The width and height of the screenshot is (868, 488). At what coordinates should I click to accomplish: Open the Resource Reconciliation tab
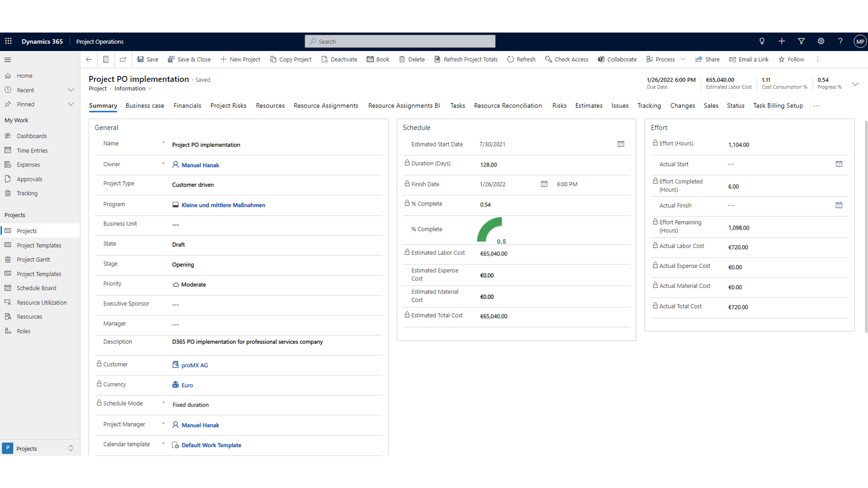coord(508,105)
